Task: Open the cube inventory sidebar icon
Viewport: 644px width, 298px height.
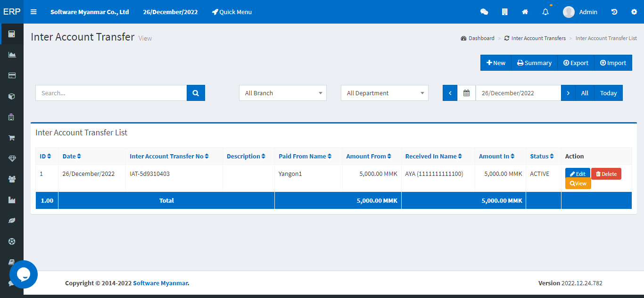Action: coord(12,96)
